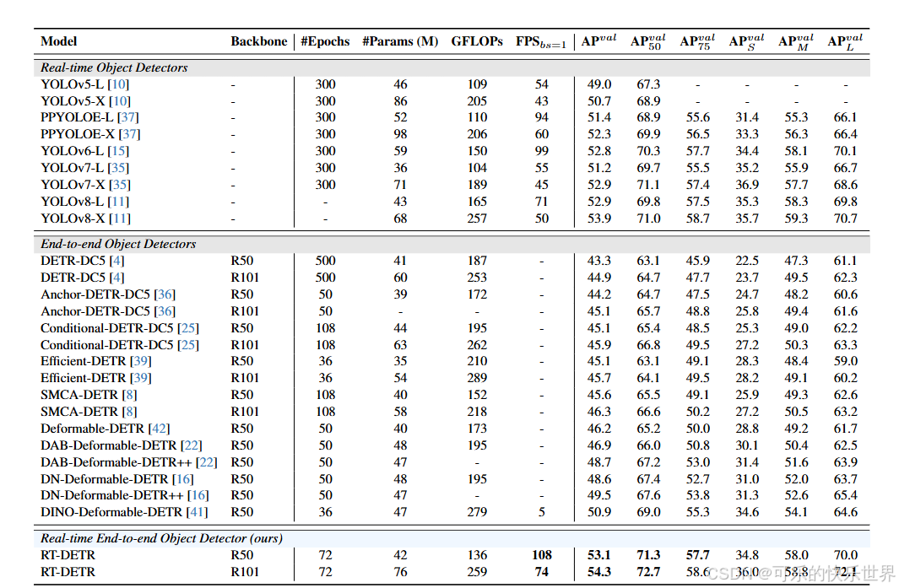Viewport: 899px width, 588px height.
Task: Click epochs value 500 in DETR-DC5 R101 row
Action: click(325, 278)
